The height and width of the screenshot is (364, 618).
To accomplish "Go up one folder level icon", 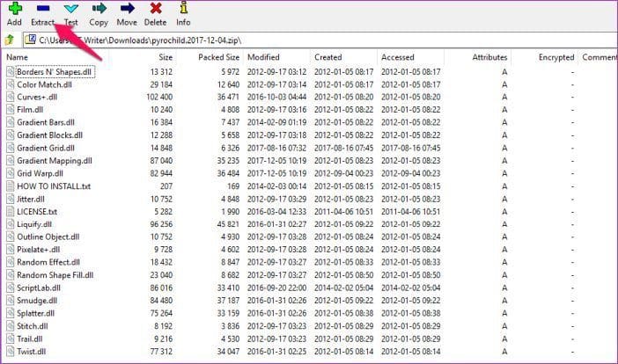I will click(10, 40).
